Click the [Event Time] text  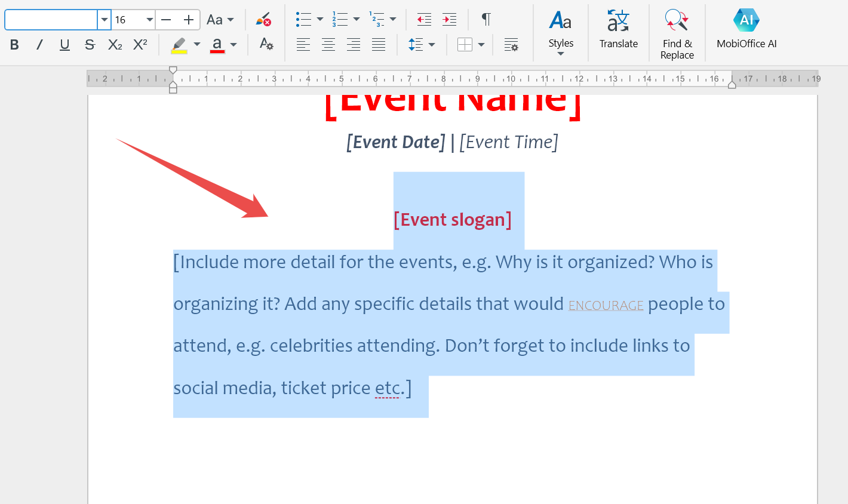tap(509, 142)
